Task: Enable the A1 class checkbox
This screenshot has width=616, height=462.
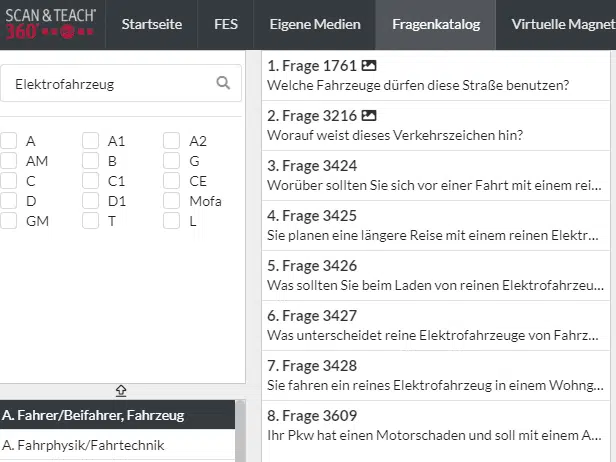Action: click(x=91, y=141)
